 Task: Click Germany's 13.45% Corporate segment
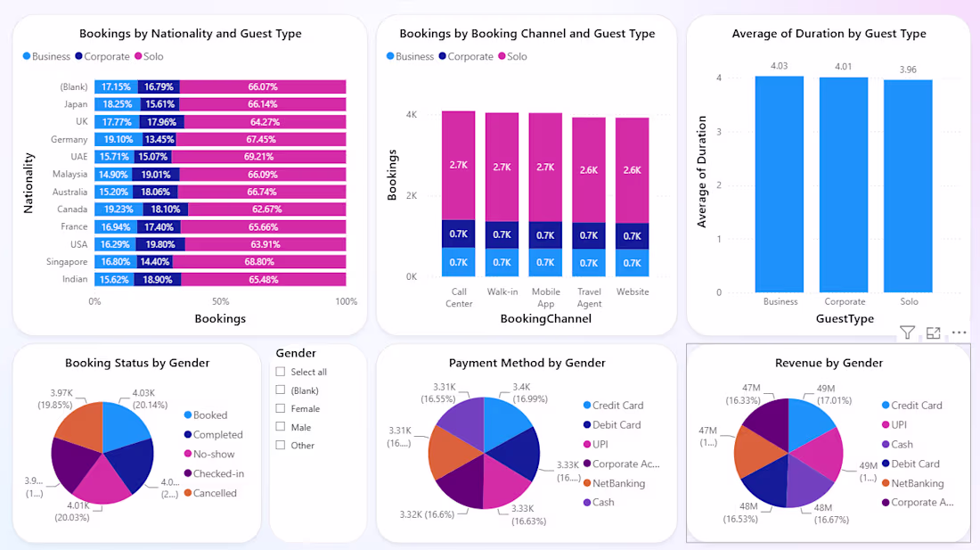point(159,139)
